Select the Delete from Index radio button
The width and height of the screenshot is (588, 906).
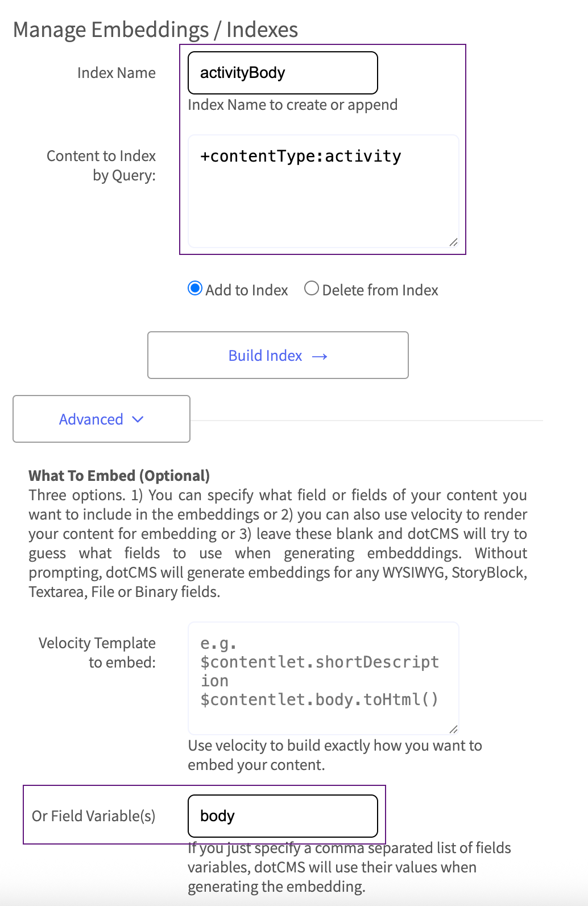pyautogui.click(x=311, y=289)
